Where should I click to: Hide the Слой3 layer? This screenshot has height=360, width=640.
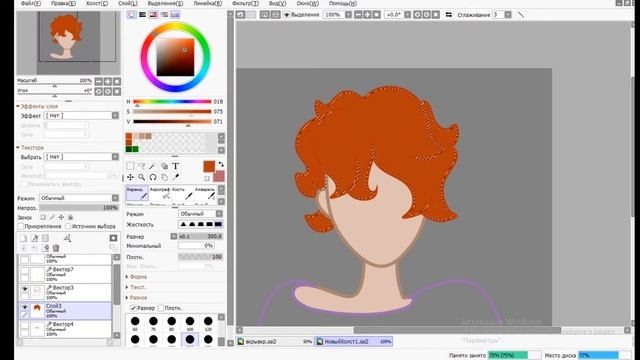click(x=24, y=307)
